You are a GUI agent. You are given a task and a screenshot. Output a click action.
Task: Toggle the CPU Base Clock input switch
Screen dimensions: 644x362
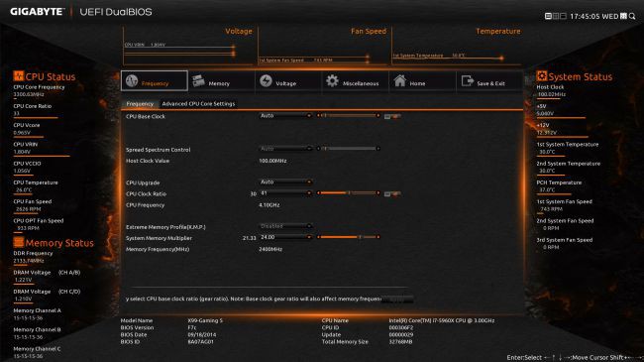(x=392, y=116)
